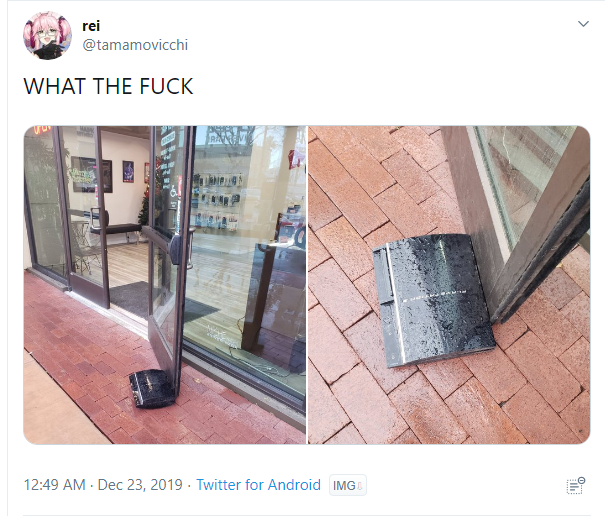Open the @tamamovicchi profile handle
This screenshot has width=605, height=516.
(x=135, y=45)
